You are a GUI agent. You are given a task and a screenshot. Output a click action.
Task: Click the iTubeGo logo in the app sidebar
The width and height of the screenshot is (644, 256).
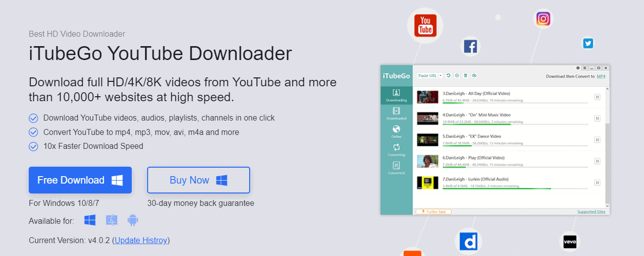(x=396, y=76)
